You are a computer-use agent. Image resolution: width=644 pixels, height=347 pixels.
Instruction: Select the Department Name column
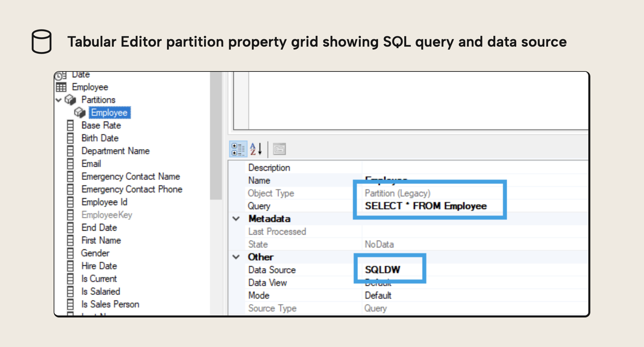[115, 151]
